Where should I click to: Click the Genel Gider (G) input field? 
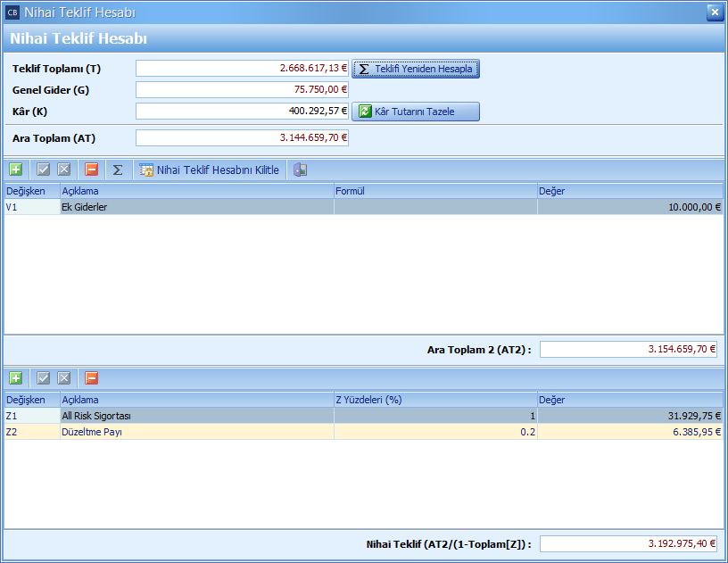click(242, 89)
